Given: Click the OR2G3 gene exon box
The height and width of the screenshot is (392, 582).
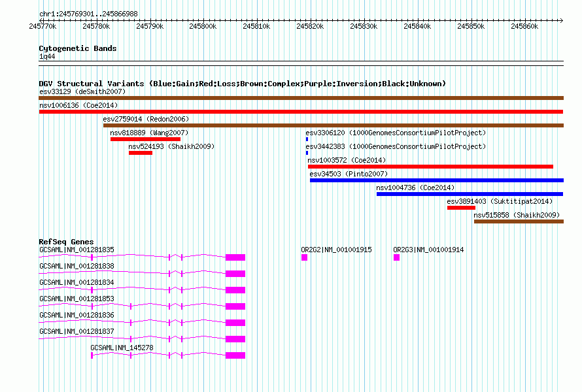Looking at the screenshot, I should (396, 257).
